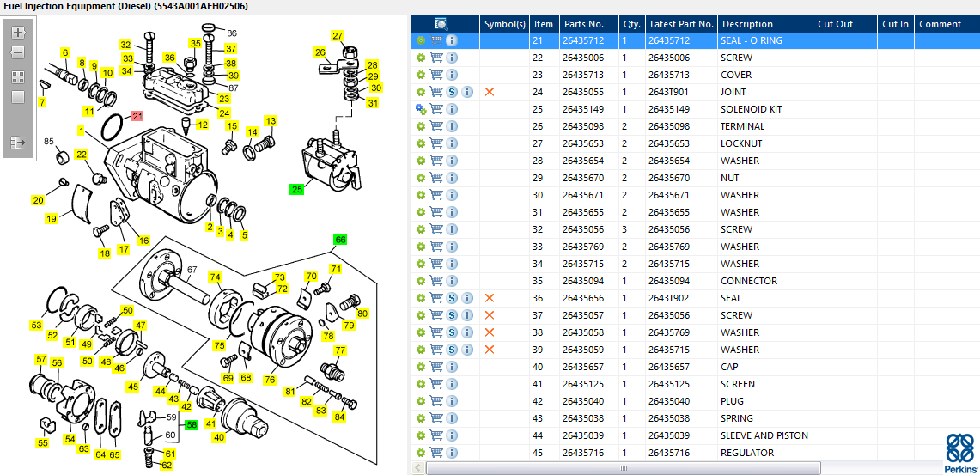Select callout 21 highlighted in red on diagram
Screen dimensions: 980x475
(x=137, y=116)
